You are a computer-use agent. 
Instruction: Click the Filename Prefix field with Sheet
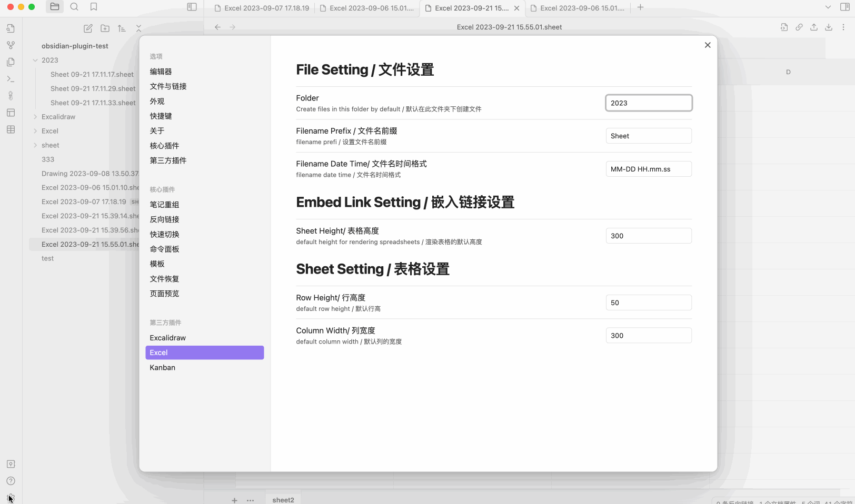[649, 136]
